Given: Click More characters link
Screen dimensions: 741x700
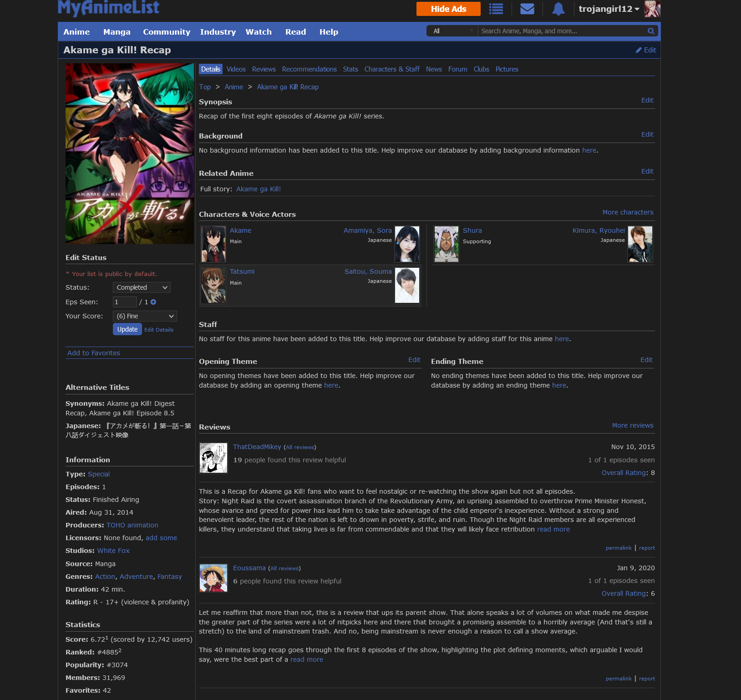Looking at the screenshot, I should (628, 212).
